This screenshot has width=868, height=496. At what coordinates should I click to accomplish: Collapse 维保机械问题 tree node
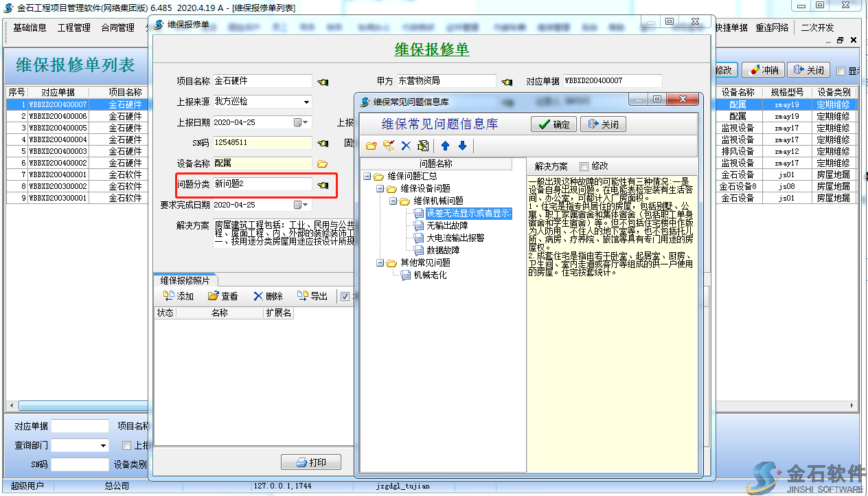click(x=393, y=201)
